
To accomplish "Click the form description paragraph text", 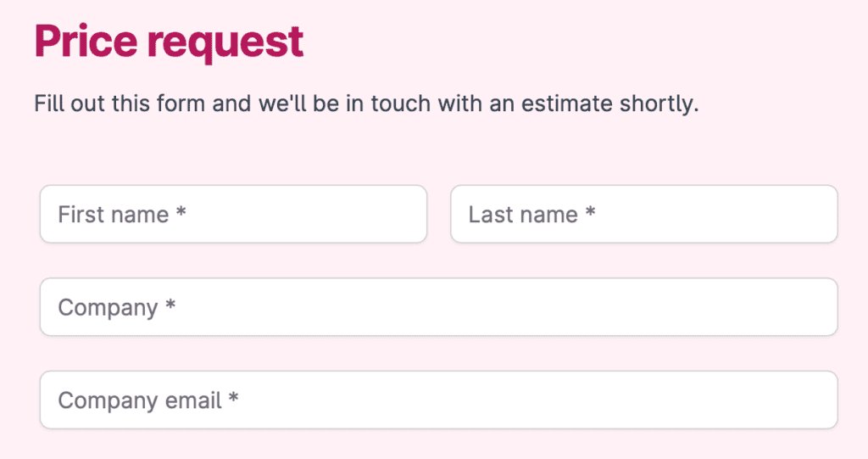I will pos(366,105).
